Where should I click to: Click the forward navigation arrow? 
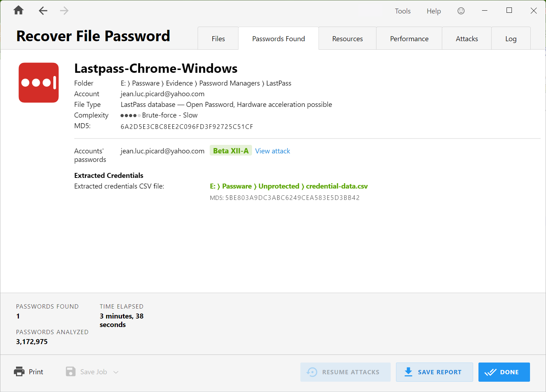pos(64,10)
